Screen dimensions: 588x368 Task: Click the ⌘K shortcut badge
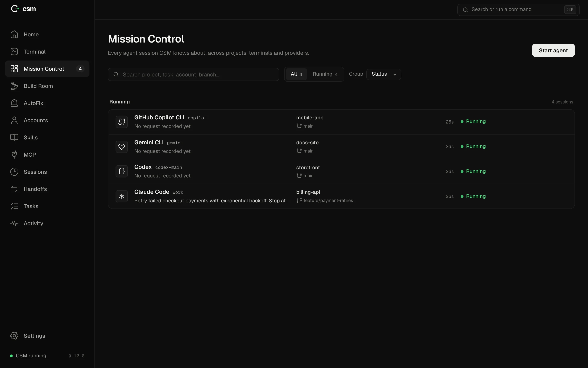(x=570, y=9)
